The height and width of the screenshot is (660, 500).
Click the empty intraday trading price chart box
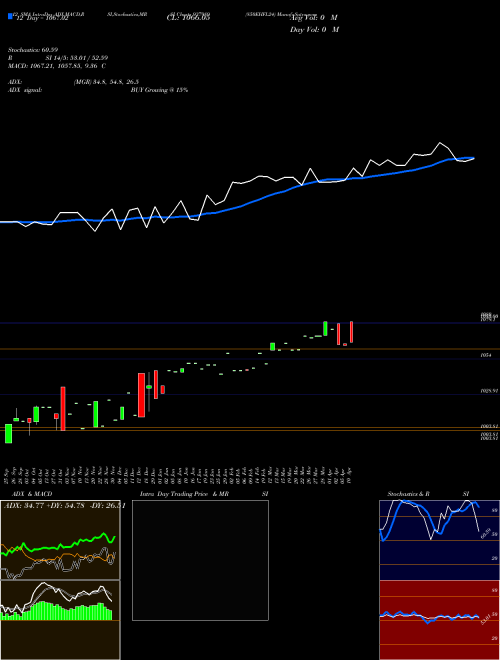[200, 560]
